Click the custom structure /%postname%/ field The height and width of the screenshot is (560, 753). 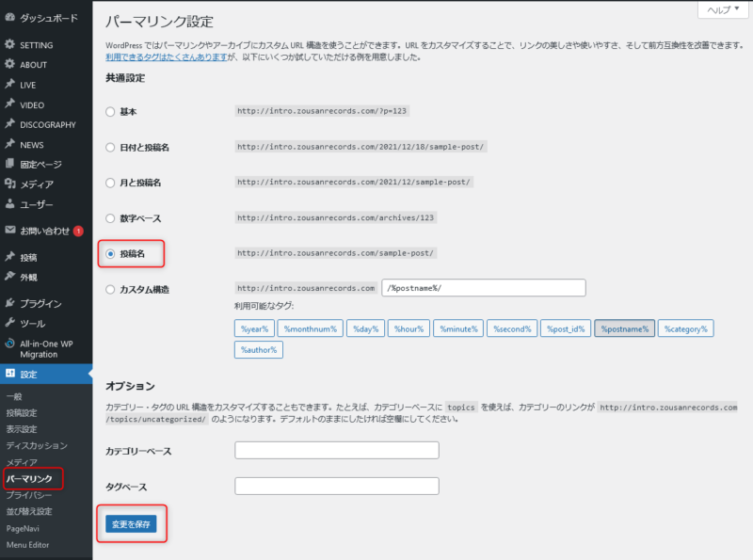coord(484,288)
